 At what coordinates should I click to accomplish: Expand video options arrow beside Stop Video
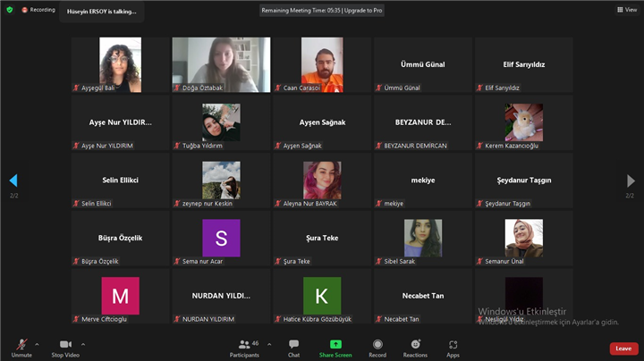click(83, 345)
